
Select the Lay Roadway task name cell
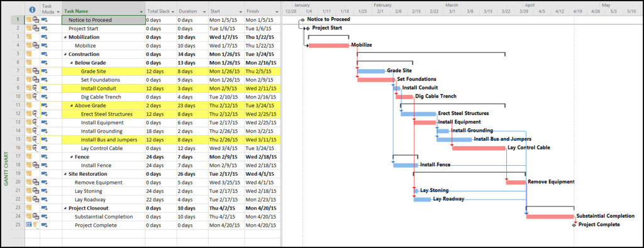104,200
